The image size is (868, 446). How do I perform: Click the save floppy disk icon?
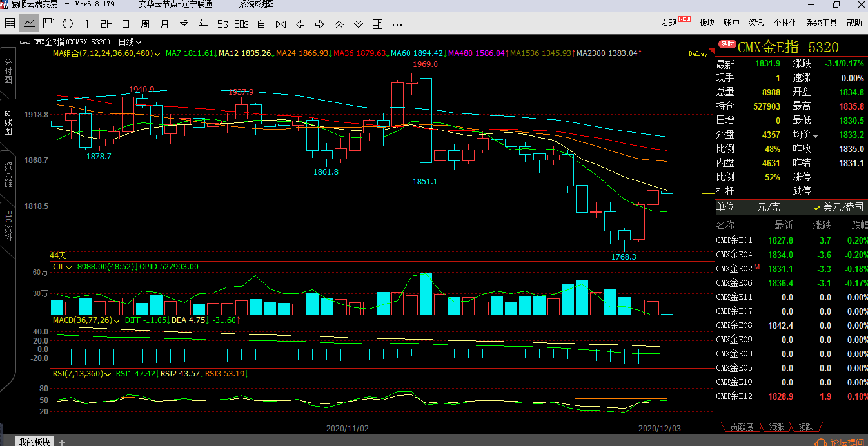point(48,24)
